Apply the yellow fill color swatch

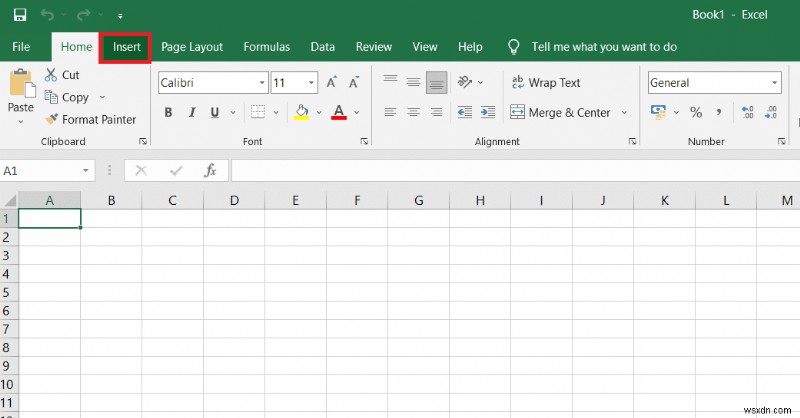tap(300, 113)
